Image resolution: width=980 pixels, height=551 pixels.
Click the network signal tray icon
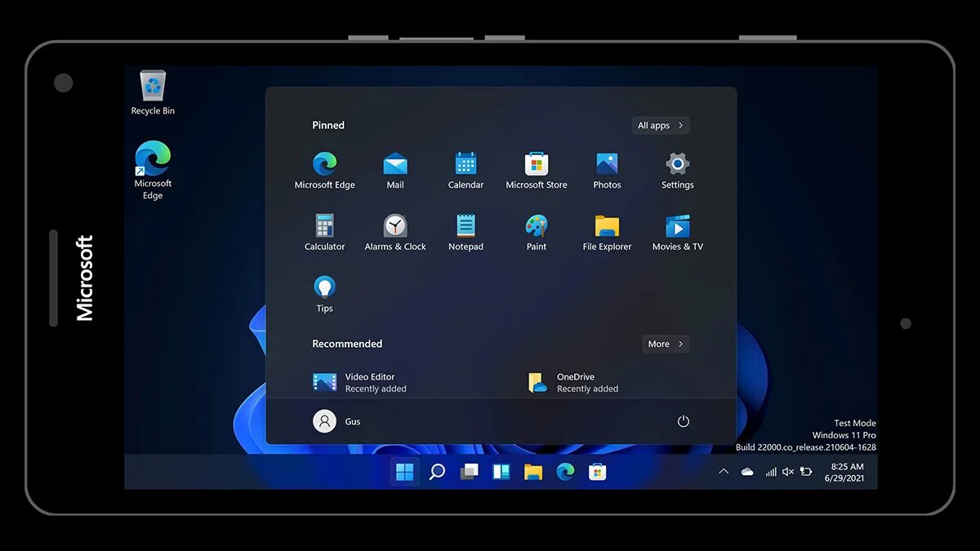click(x=770, y=472)
